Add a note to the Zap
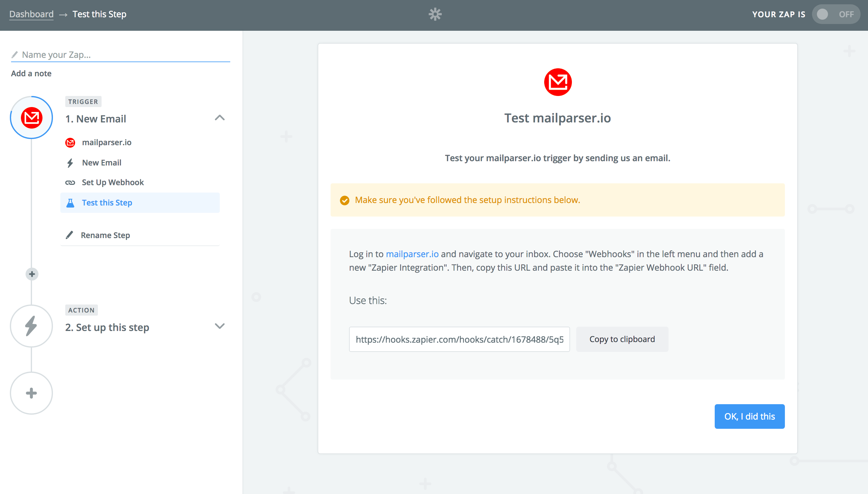868x494 pixels. click(31, 73)
